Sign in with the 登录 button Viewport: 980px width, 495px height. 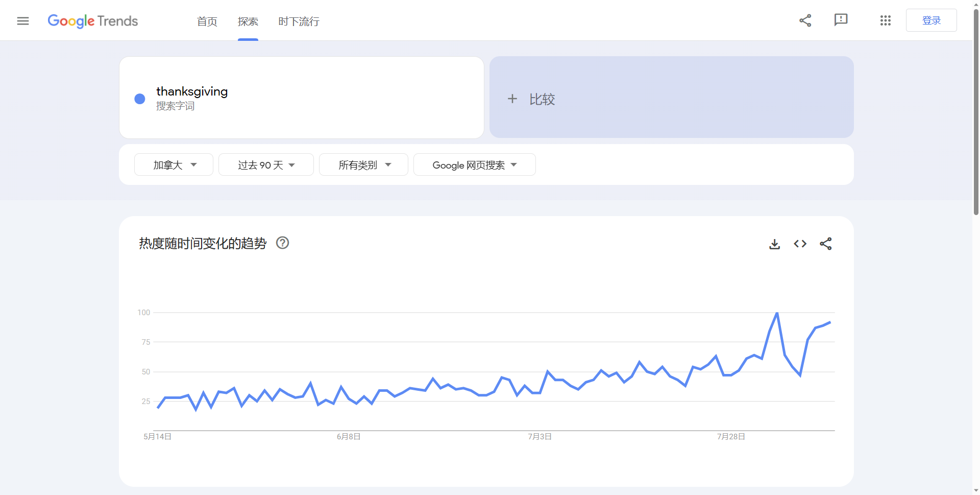coord(932,20)
